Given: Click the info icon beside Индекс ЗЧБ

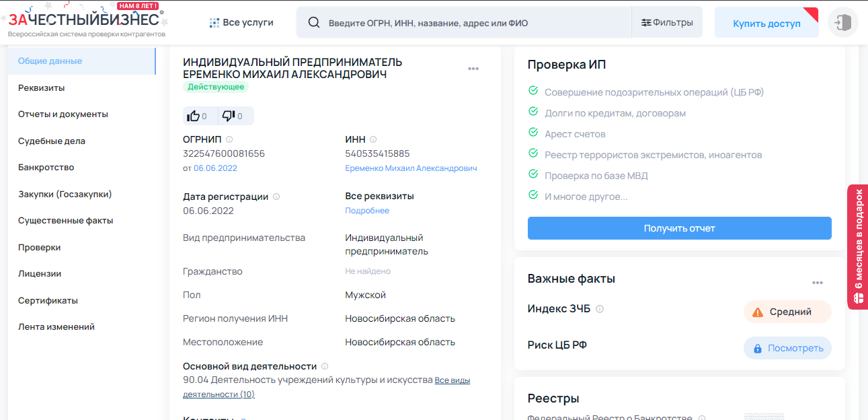Looking at the screenshot, I should pyautogui.click(x=600, y=310).
